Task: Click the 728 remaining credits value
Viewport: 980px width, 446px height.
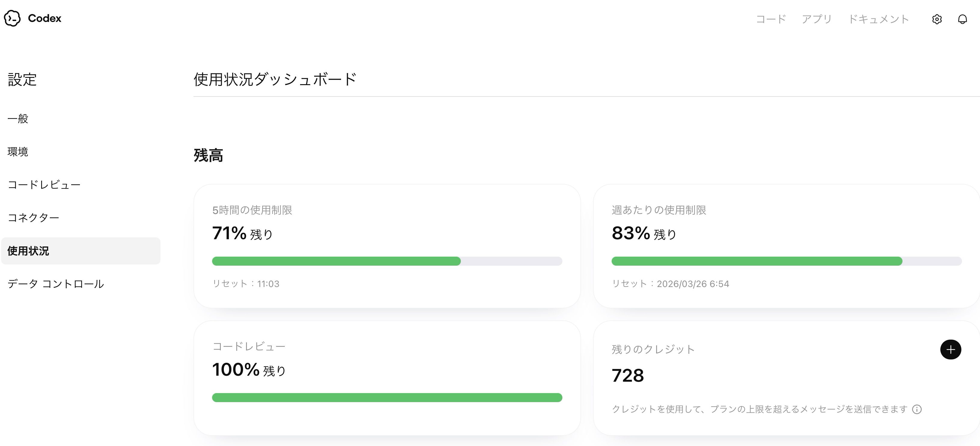Action: (628, 376)
